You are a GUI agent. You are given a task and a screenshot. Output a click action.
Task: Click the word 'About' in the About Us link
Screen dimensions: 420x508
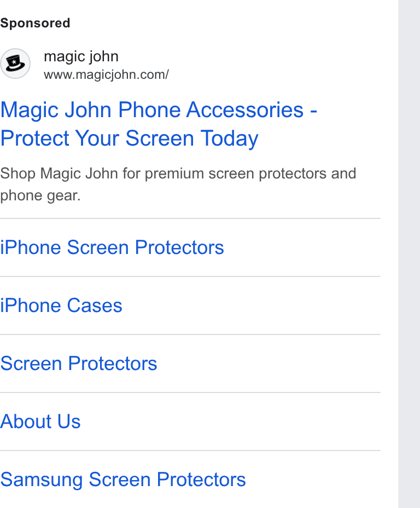26,422
